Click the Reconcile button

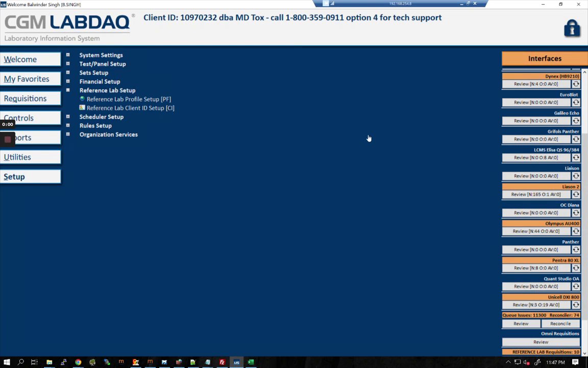[560, 324]
